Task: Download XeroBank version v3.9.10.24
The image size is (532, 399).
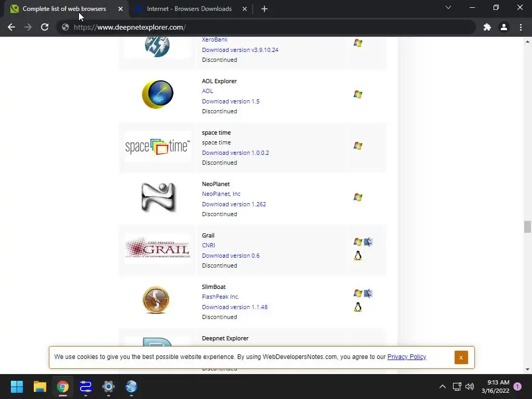Action: point(240,49)
